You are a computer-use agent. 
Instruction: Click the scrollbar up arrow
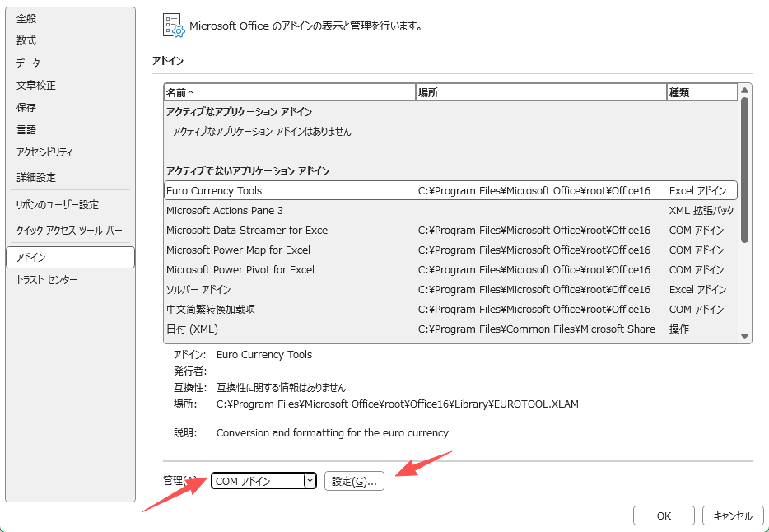click(745, 92)
